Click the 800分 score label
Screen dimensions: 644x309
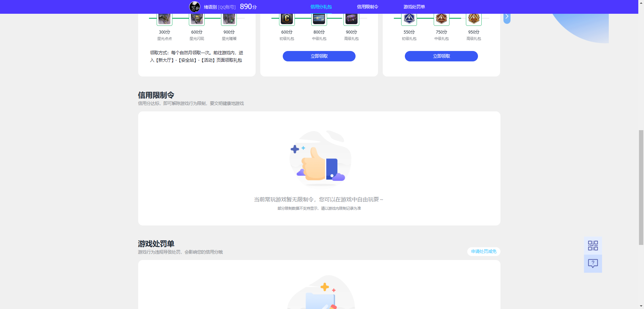(x=319, y=32)
